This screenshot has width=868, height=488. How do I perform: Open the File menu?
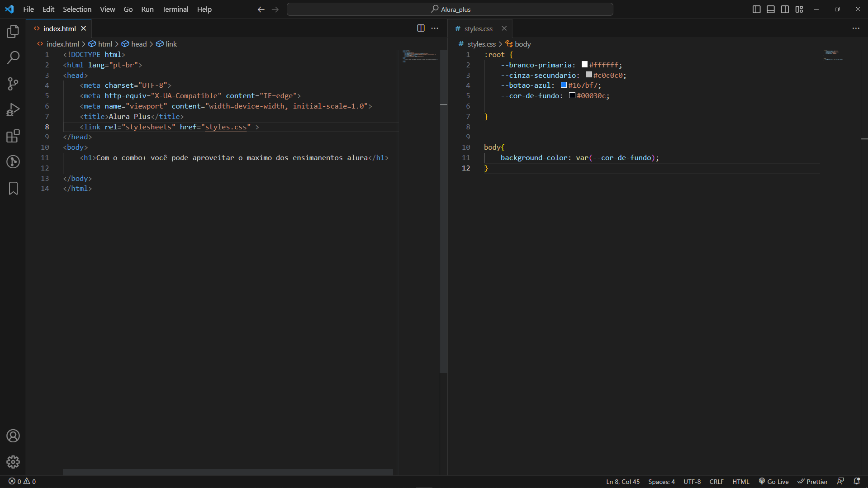click(x=28, y=9)
